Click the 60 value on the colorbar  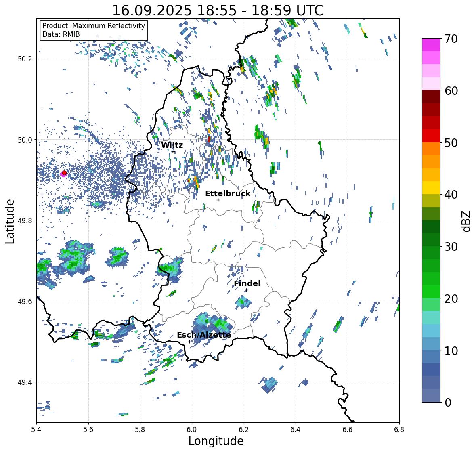coord(451,91)
